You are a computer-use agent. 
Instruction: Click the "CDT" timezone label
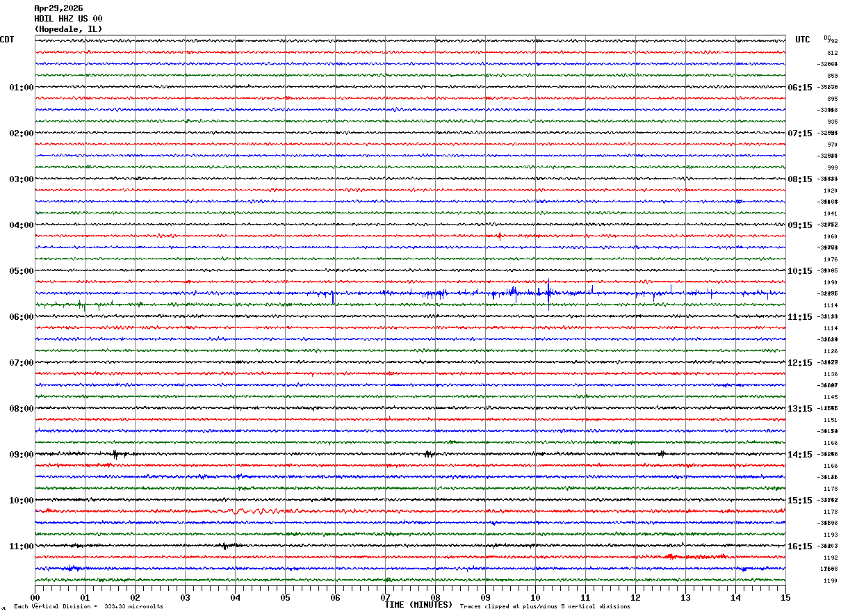point(7,40)
